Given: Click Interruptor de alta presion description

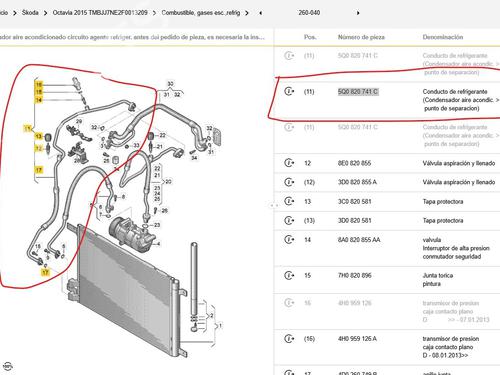Looking at the screenshot, I should [x=456, y=248].
